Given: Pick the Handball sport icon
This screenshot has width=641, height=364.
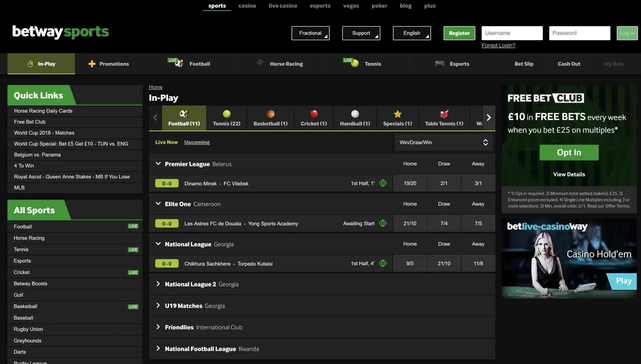Looking at the screenshot, I should (355, 114).
